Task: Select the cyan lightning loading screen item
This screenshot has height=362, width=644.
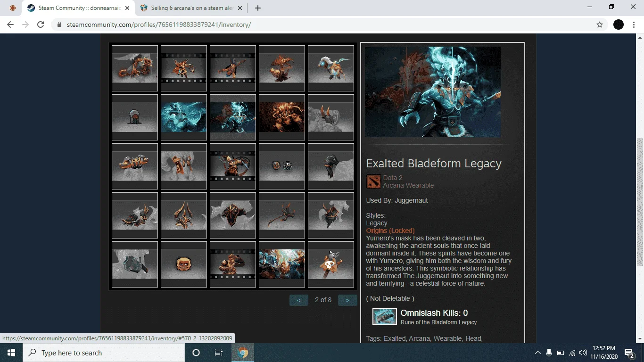Action: [184, 117]
